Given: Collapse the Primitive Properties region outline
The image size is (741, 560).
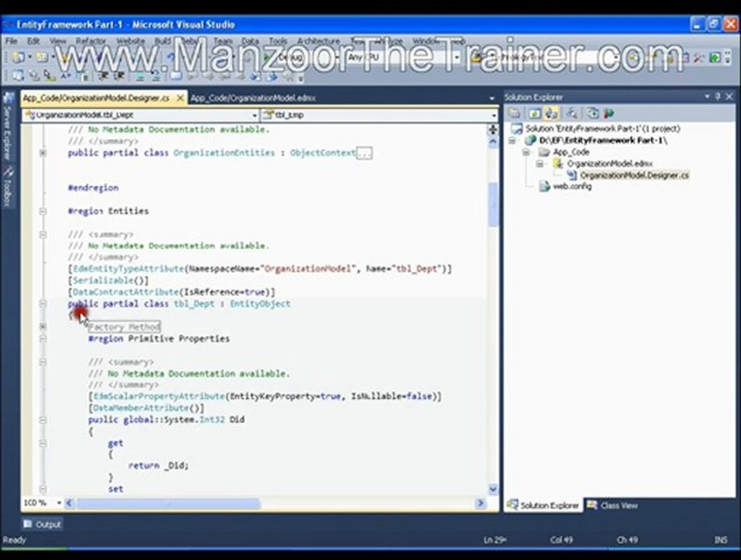Looking at the screenshot, I should click(43, 338).
